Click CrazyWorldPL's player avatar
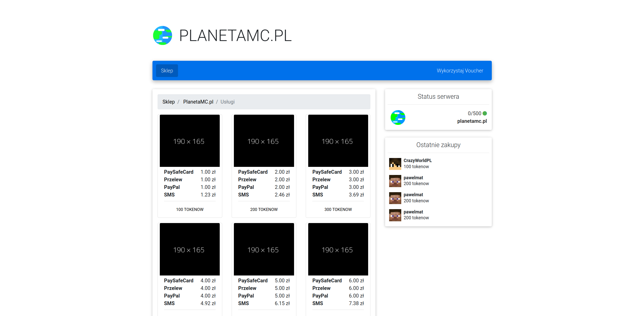This screenshot has height=316, width=644. pos(395,164)
